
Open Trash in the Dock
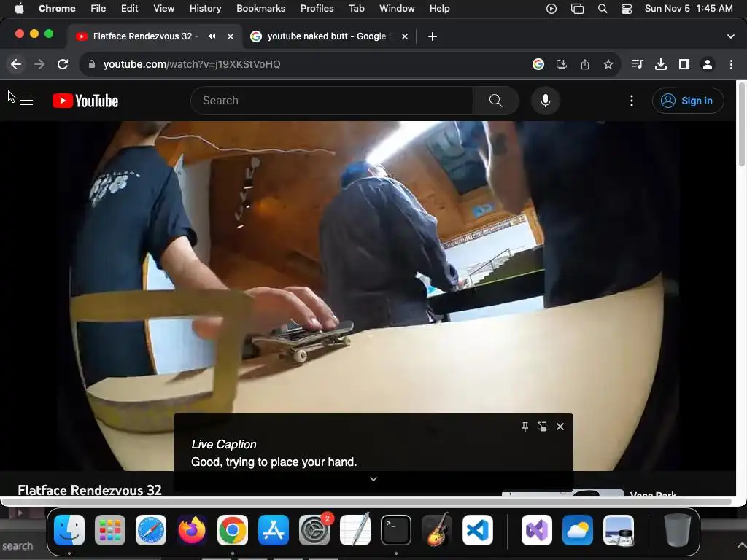pos(678,530)
